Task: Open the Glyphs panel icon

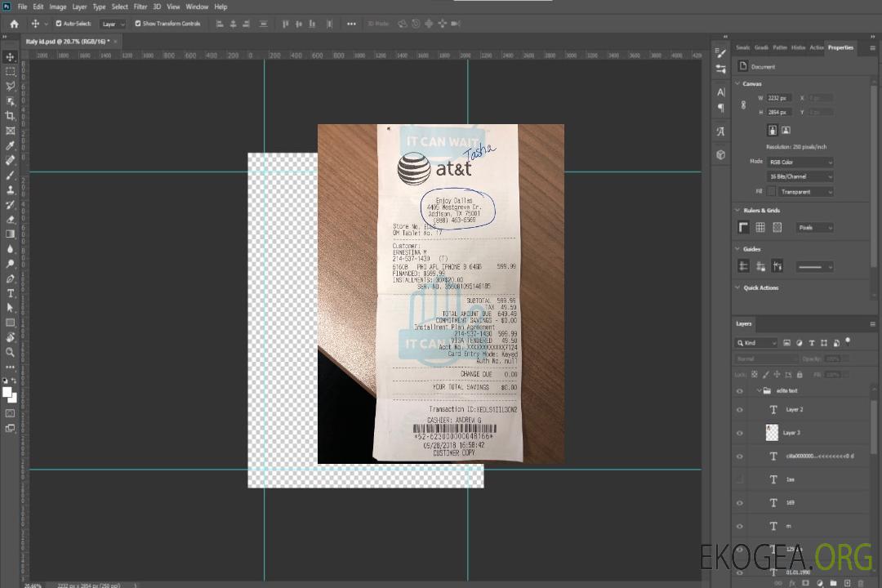Action: click(x=720, y=131)
